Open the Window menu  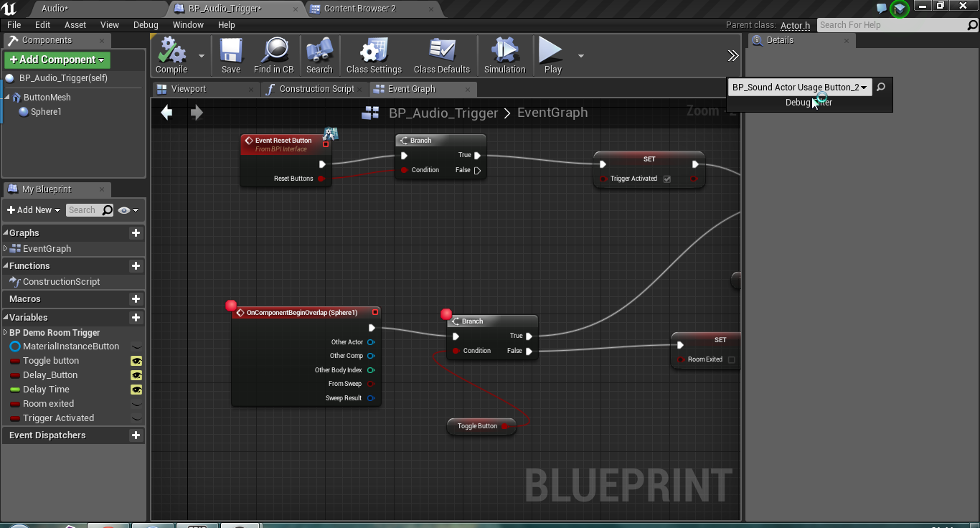(188, 24)
